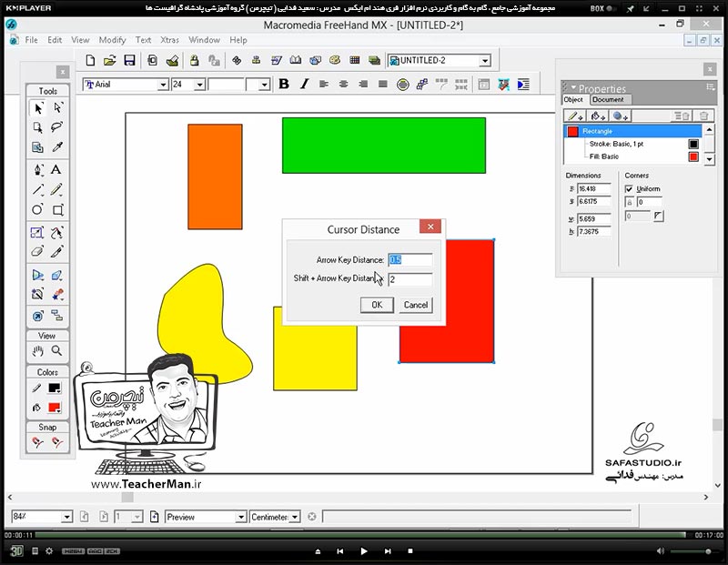Open the Preview mode dropdown

[x=240, y=517]
